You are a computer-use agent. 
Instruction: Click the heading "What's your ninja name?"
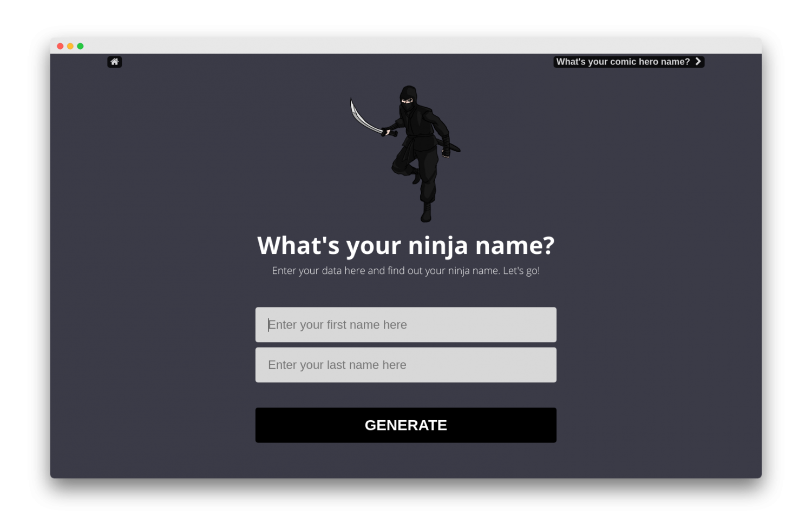pyautogui.click(x=406, y=245)
